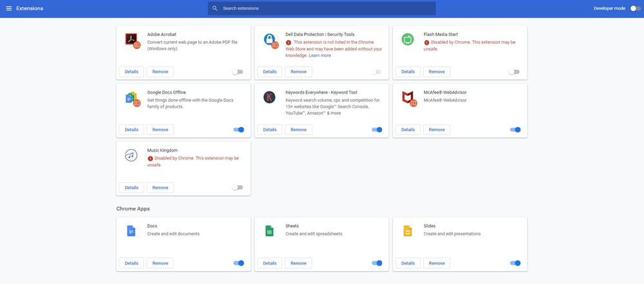Remove Music Kingdom extension
Image resolution: width=644 pixels, height=284 pixels.
[x=160, y=188]
